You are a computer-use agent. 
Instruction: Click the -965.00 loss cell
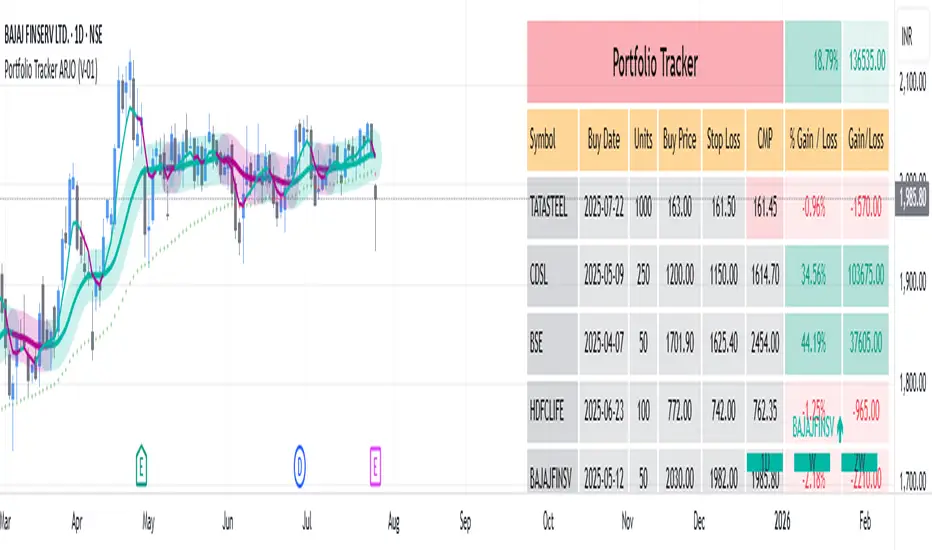click(x=866, y=411)
